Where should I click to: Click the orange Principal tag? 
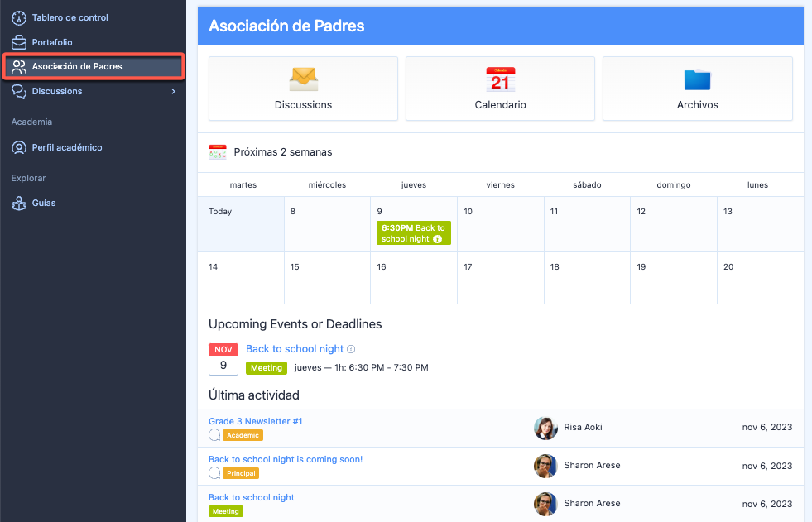click(240, 473)
